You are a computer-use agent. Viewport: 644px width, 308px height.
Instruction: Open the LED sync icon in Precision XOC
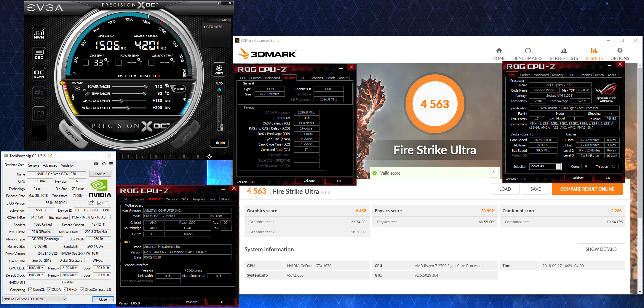tap(39, 114)
